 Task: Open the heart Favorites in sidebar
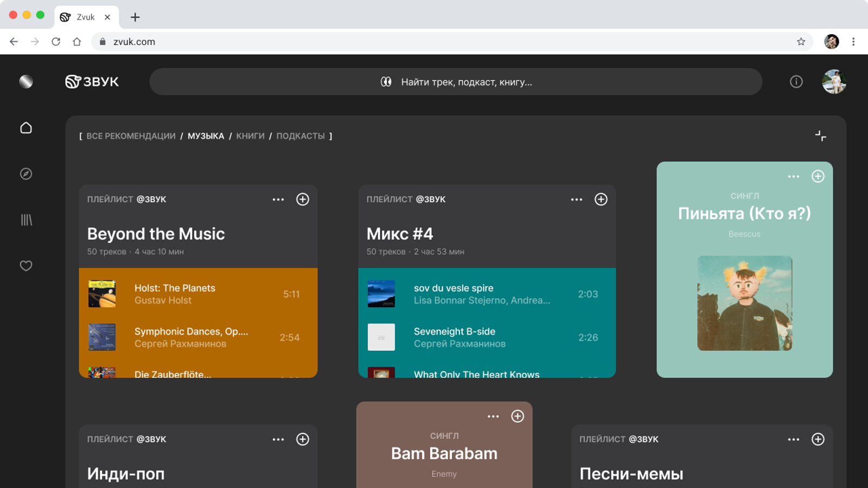[x=26, y=266]
